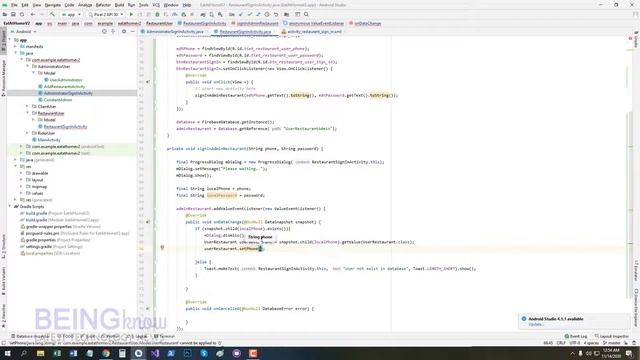Run the app with green play button
The width and height of the screenshot is (640, 360).
click(131, 14)
